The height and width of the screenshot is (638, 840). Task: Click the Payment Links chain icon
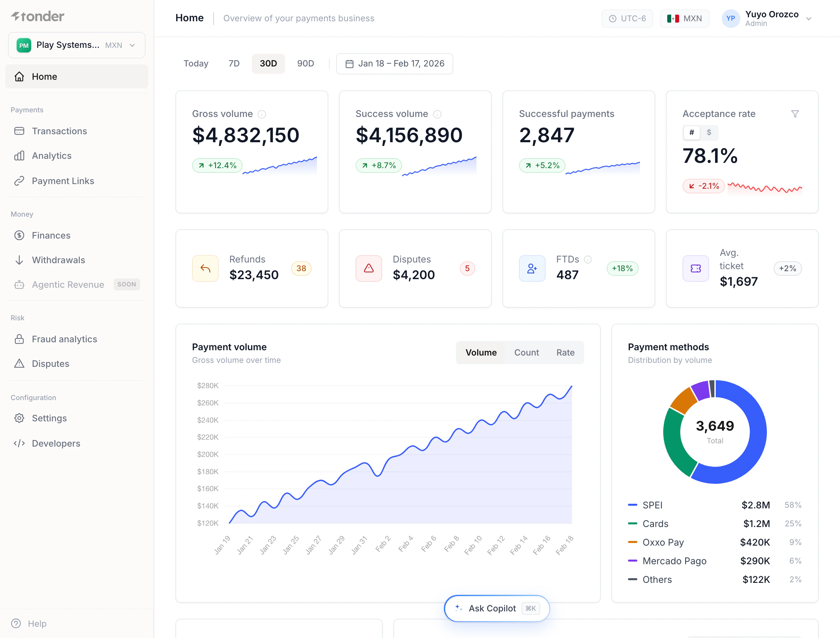pos(19,181)
